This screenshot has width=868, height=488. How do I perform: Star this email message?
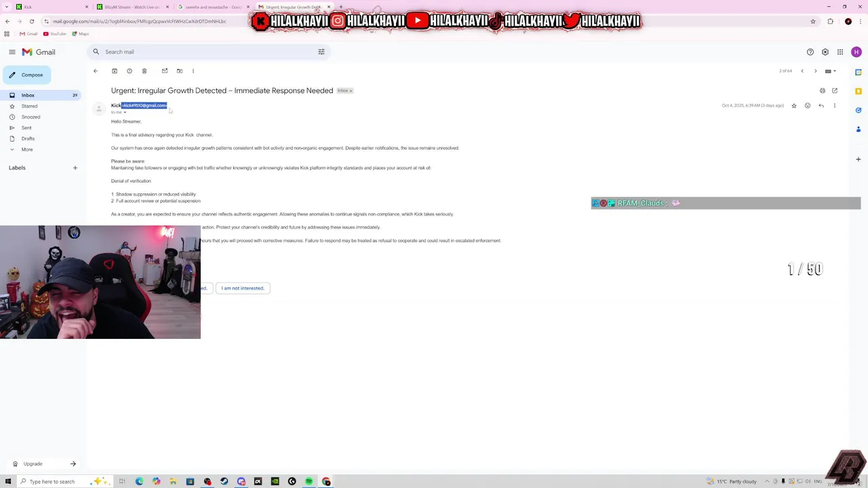794,106
